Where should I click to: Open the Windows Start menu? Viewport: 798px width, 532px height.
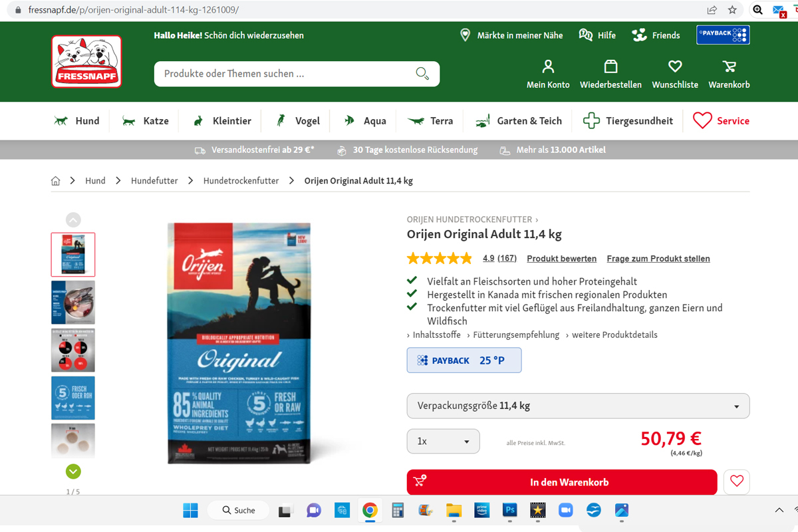tap(190, 510)
